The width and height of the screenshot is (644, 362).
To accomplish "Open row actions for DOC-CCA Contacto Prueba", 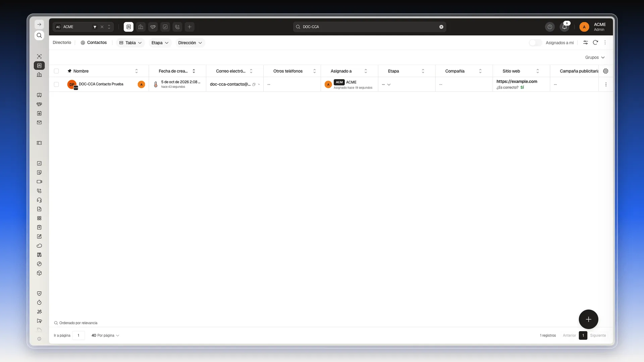I will pyautogui.click(x=606, y=84).
